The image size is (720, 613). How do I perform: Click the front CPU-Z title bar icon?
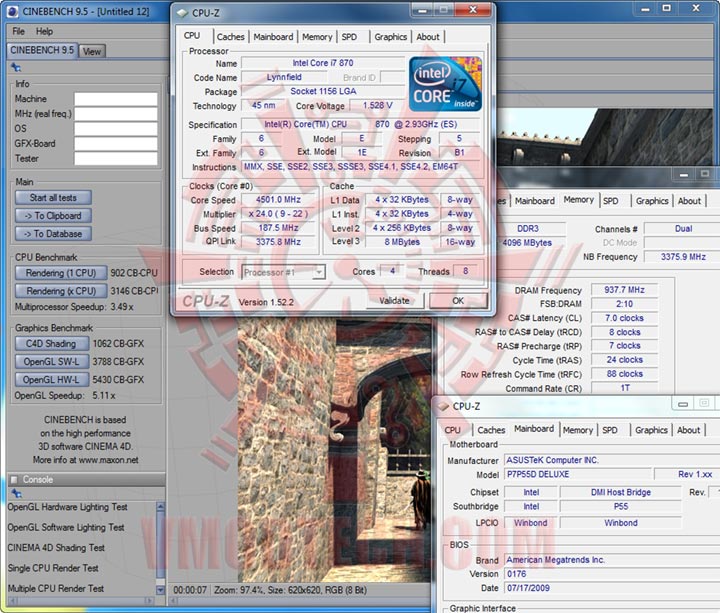(x=183, y=13)
